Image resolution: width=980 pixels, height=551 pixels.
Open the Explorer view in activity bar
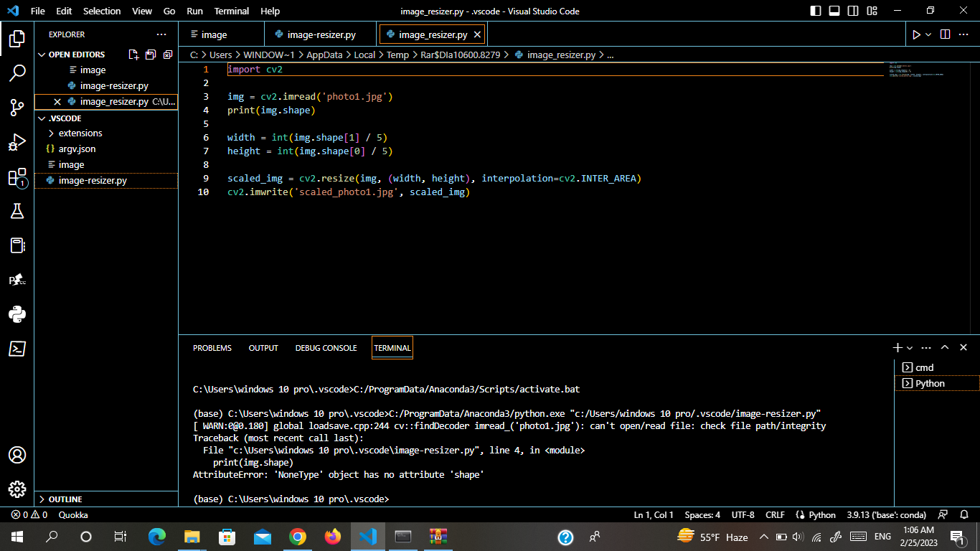click(17, 38)
